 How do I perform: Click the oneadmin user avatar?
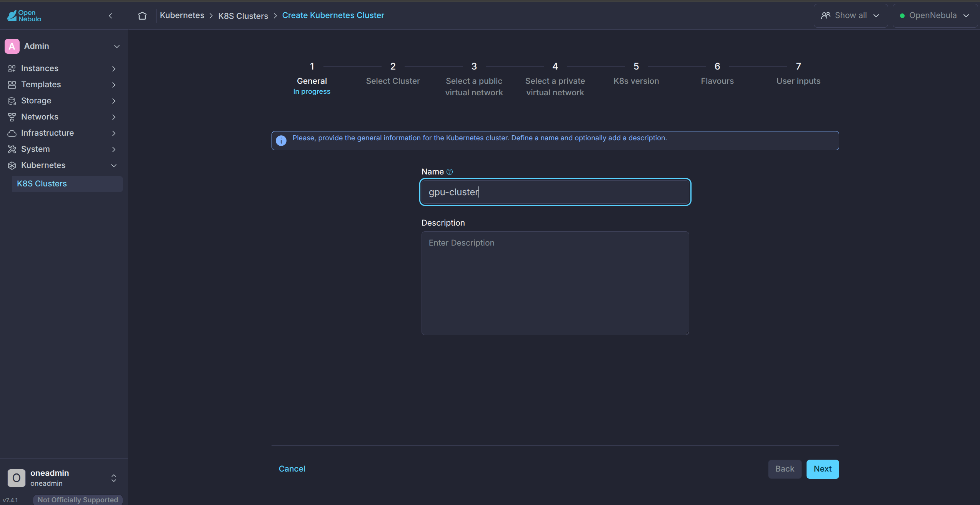pyautogui.click(x=17, y=478)
